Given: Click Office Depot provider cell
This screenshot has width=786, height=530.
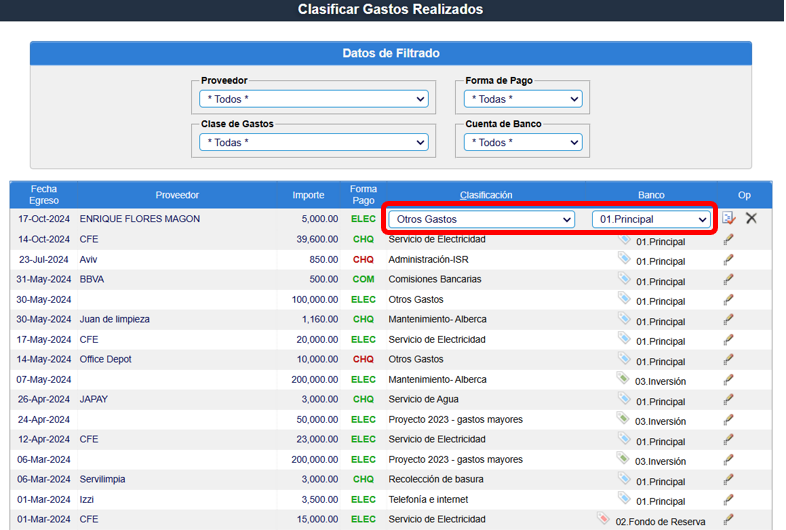Looking at the screenshot, I should pyautogui.click(x=105, y=360).
